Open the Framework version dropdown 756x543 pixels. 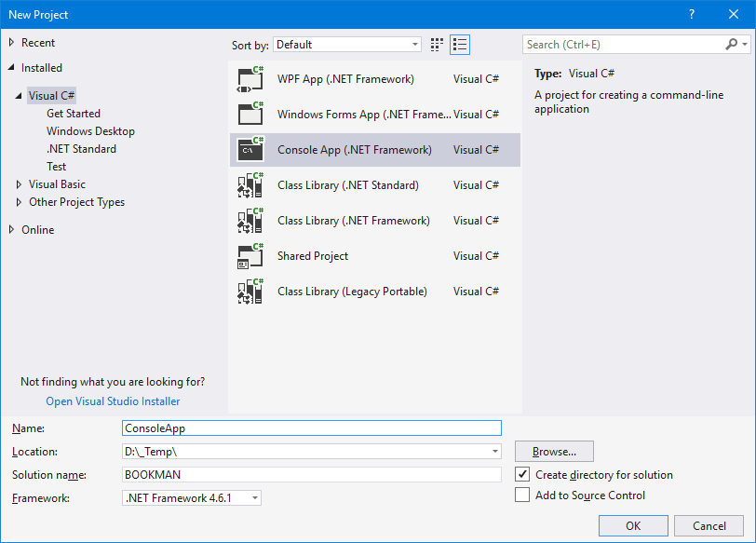(x=192, y=497)
